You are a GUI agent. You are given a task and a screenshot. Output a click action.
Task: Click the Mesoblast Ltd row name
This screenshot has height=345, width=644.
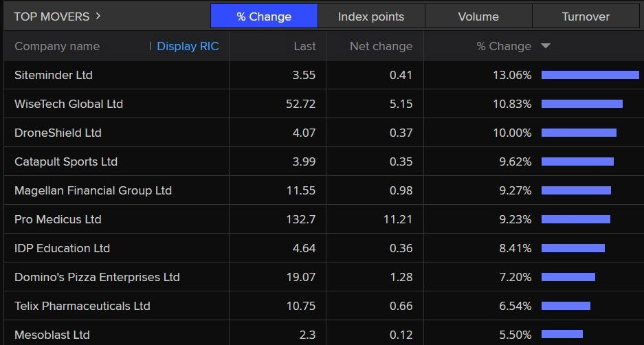(52, 335)
